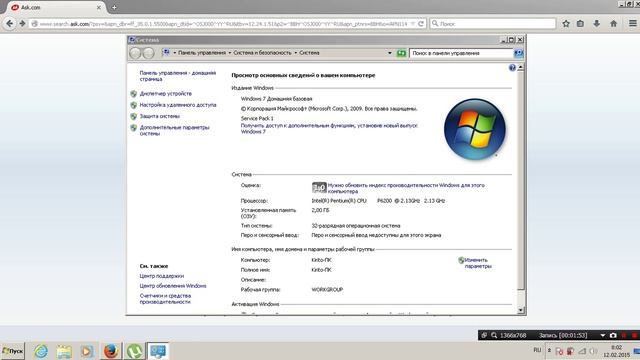This screenshot has width=640, height=360.
Task: Open address bar history dropdown
Action: 389,53
